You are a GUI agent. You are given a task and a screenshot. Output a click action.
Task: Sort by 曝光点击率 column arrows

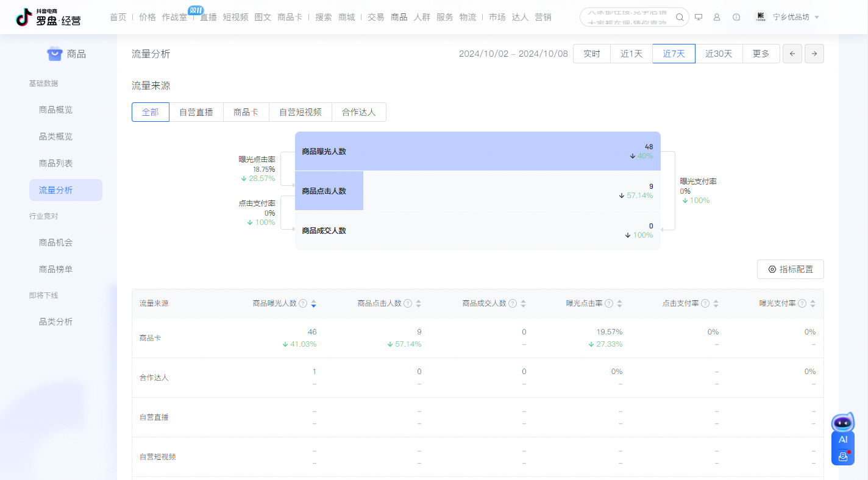pyautogui.click(x=619, y=303)
